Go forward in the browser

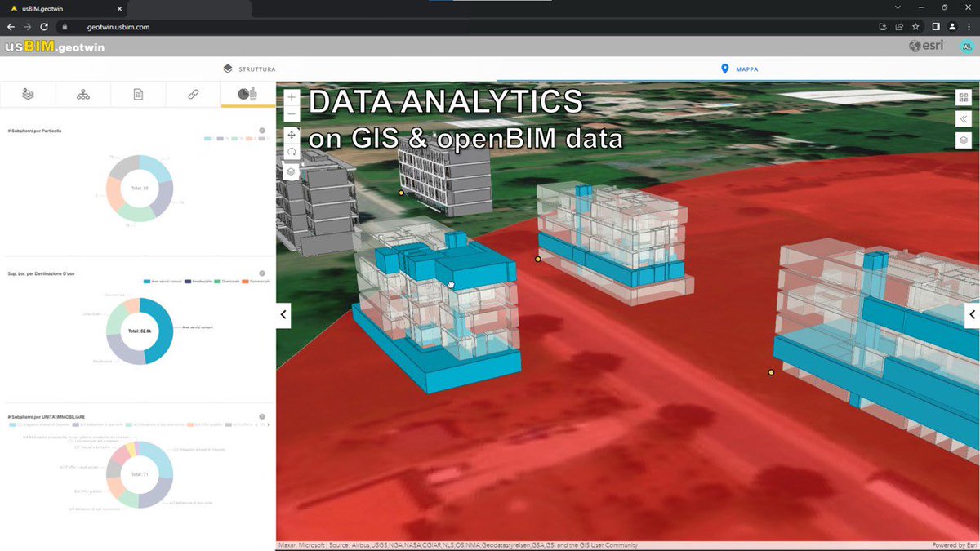(x=27, y=26)
